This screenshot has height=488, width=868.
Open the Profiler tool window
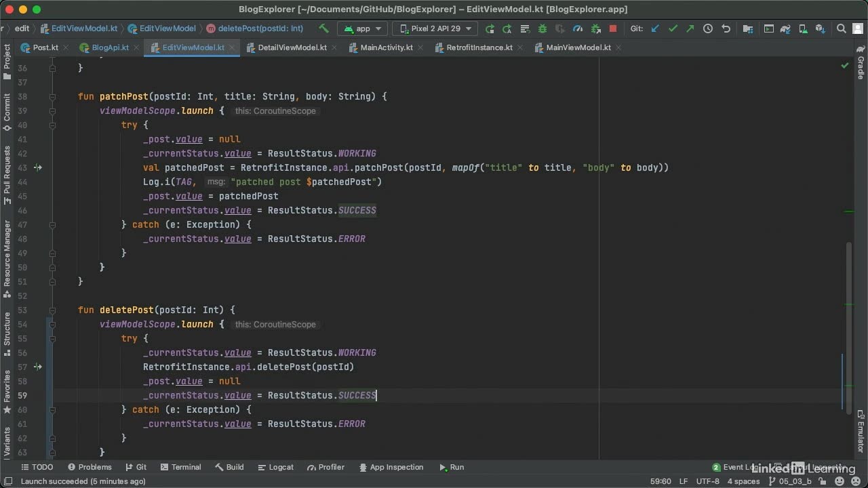pyautogui.click(x=326, y=467)
